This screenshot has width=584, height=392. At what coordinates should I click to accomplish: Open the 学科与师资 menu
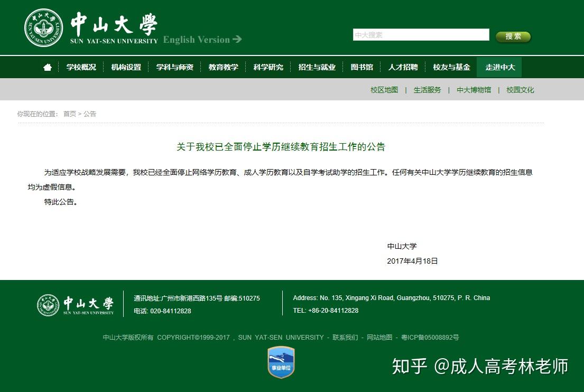pyautogui.click(x=175, y=68)
